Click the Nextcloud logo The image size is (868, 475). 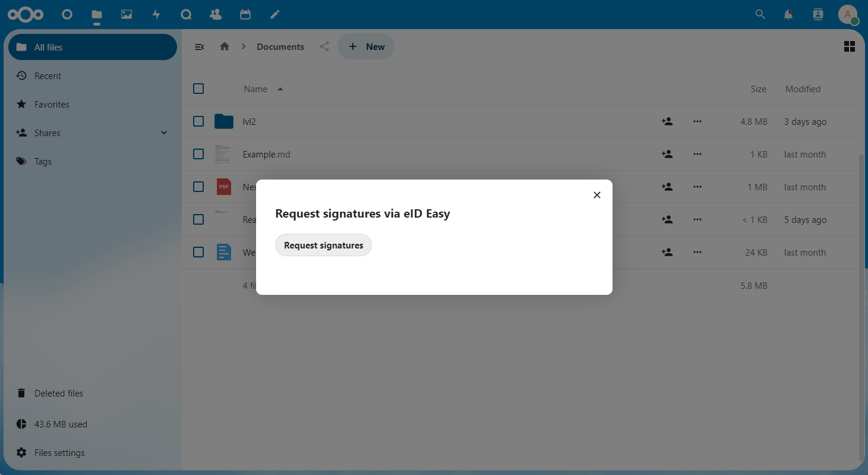click(26, 14)
